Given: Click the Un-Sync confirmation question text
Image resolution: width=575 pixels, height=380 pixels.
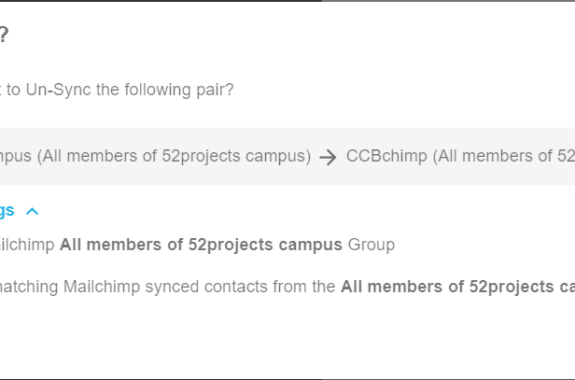Looking at the screenshot, I should [117, 90].
